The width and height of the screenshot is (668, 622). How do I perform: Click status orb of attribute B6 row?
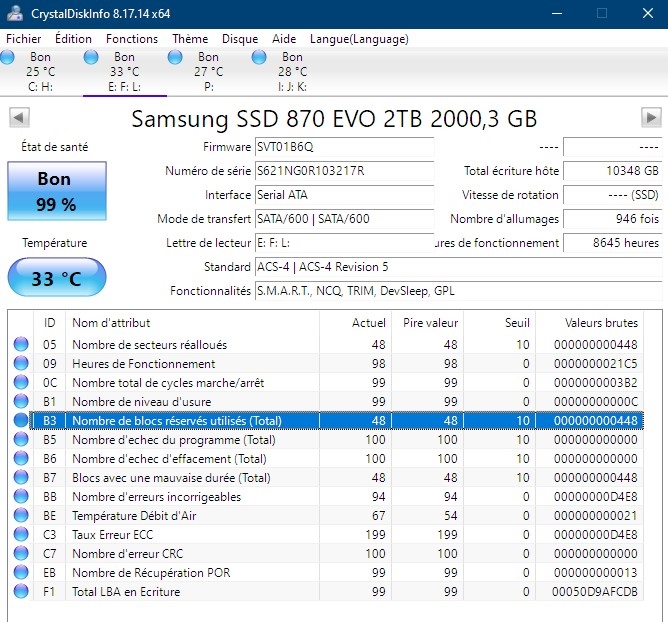pos(21,458)
